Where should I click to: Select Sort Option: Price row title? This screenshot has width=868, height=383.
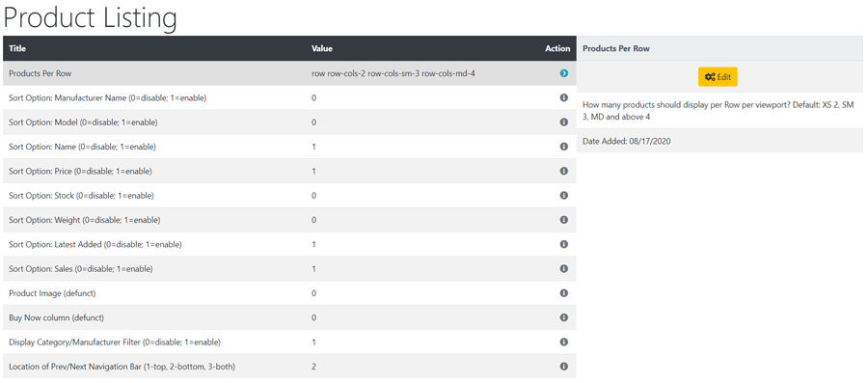(x=80, y=172)
